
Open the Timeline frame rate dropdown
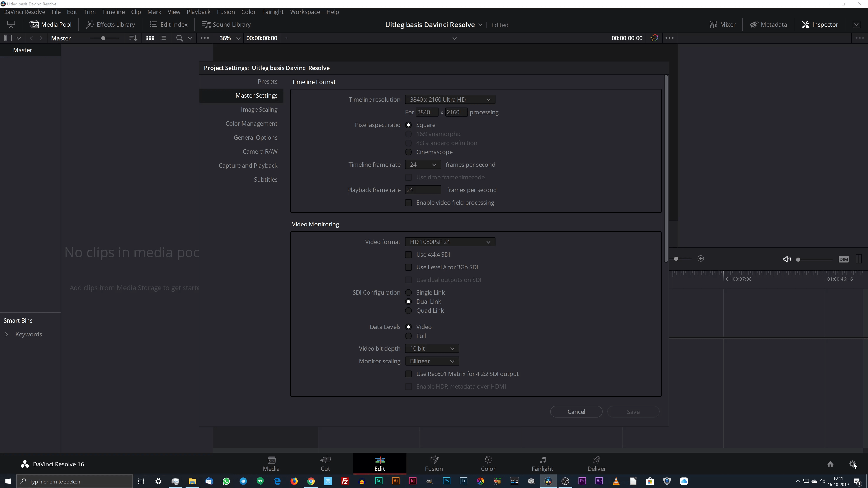click(423, 165)
